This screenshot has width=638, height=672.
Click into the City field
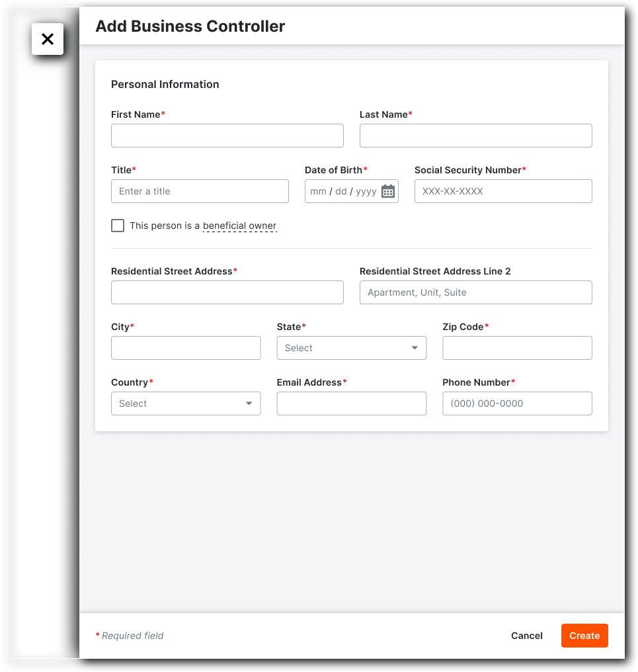(186, 347)
